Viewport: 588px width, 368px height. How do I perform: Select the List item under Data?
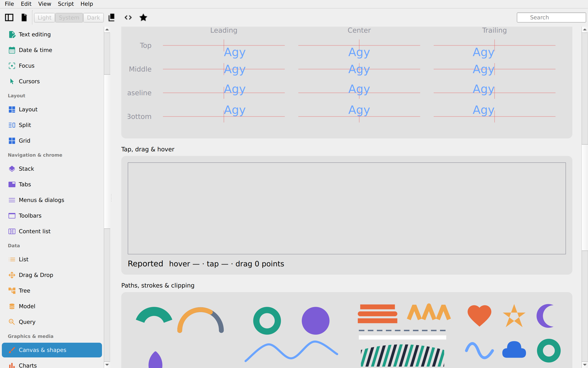[52, 259]
